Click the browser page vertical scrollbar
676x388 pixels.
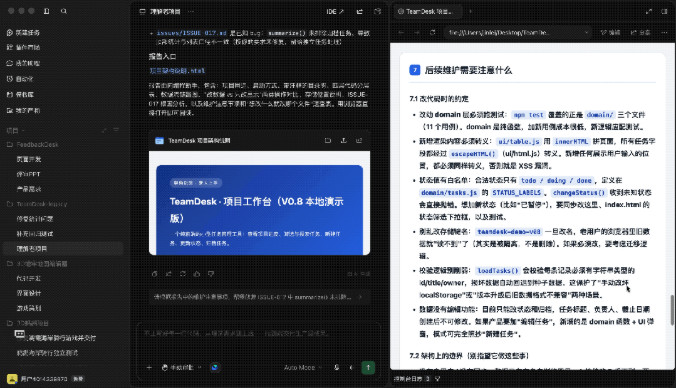pos(672,310)
